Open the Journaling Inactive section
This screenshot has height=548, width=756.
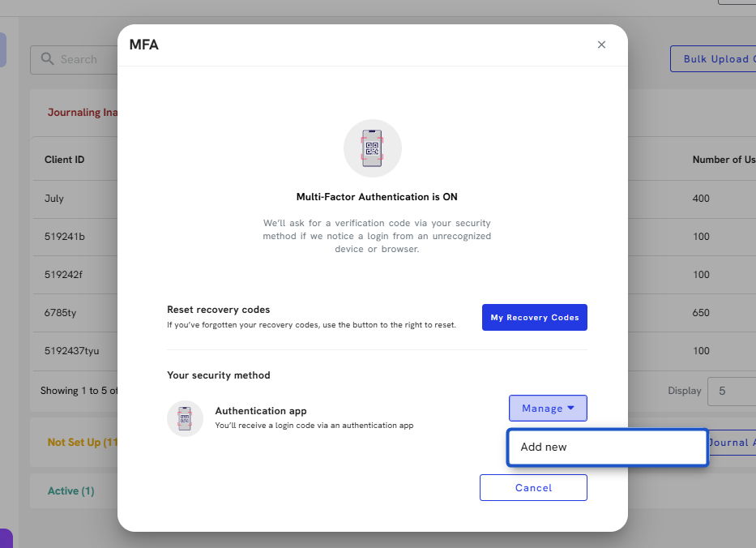coord(83,113)
